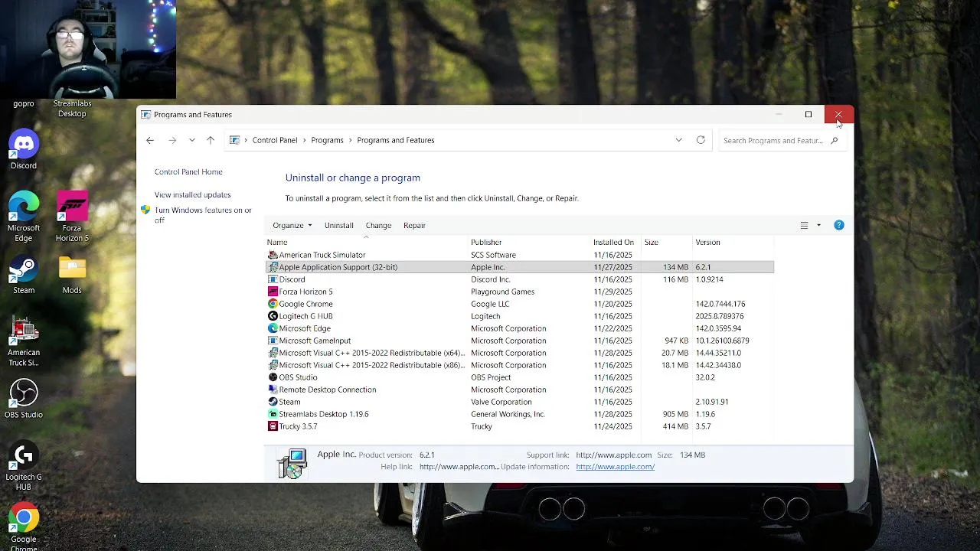The height and width of the screenshot is (551, 980).
Task: Open Turn Windows features on or off
Action: point(203,215)
